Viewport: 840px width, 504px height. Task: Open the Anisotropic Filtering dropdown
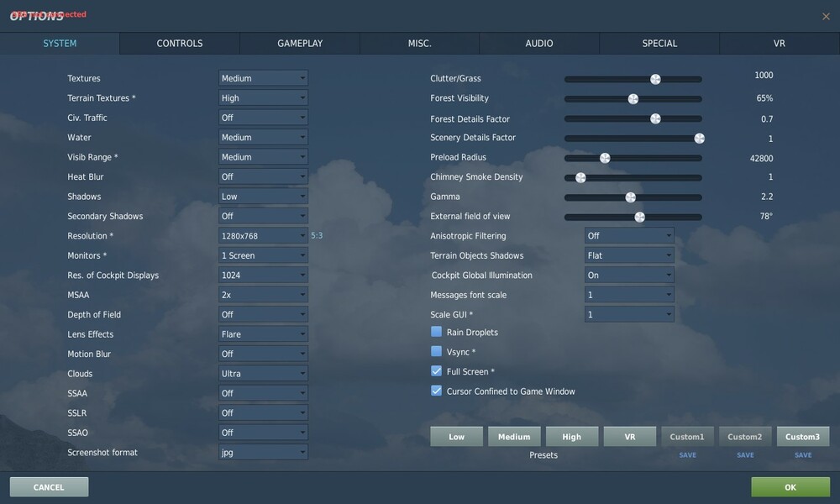tap(629, 236)
